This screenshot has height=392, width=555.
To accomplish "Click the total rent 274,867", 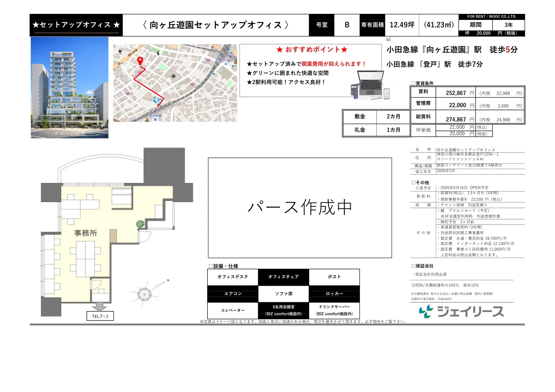I will (x=456, y=120).
